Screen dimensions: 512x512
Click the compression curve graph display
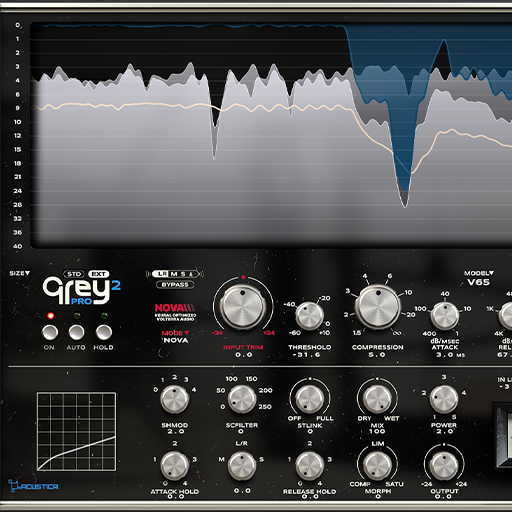76,432
